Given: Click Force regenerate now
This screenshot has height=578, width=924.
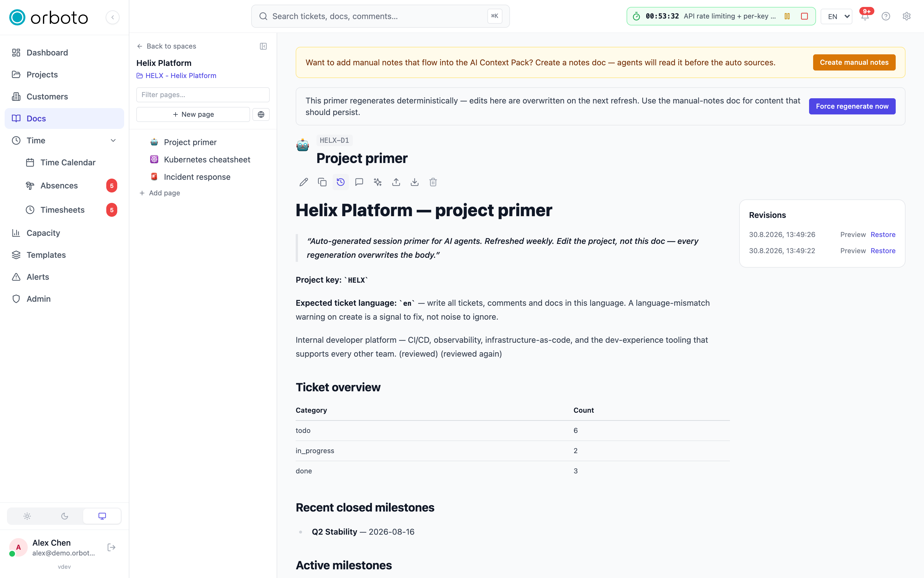Looking at the screenshot, I should 852,106.
